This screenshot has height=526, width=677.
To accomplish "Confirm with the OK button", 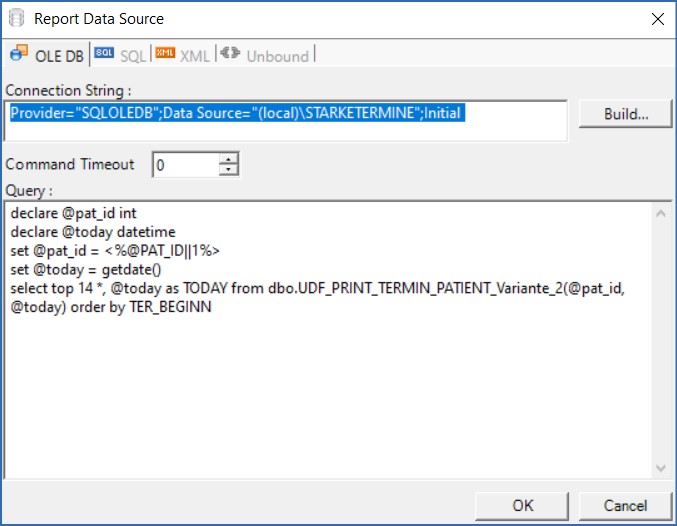I will 522,506.
